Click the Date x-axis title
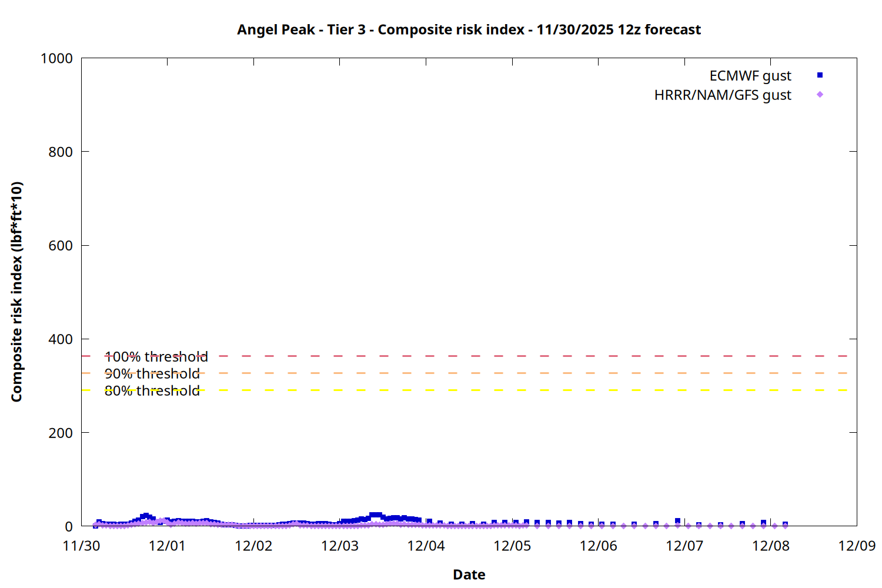Screen dimensions: 882x588 (469, 574)
